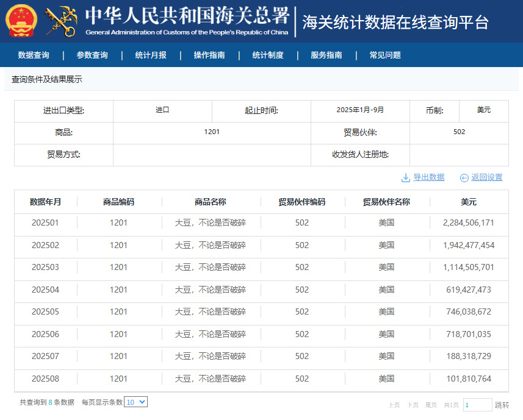Open the 统计制度 navigation item
Image resolution: width=523 pixels, height=420 pixels.
pyautogui.click(x=268, y=55)
